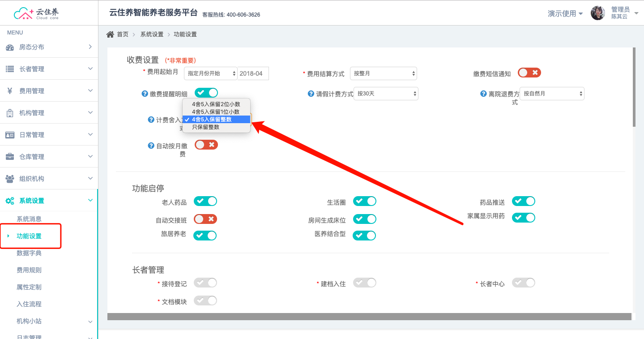Open the 离院退费方式 dropdown
This screenshot has height=339, width=644.
(551, 94)
